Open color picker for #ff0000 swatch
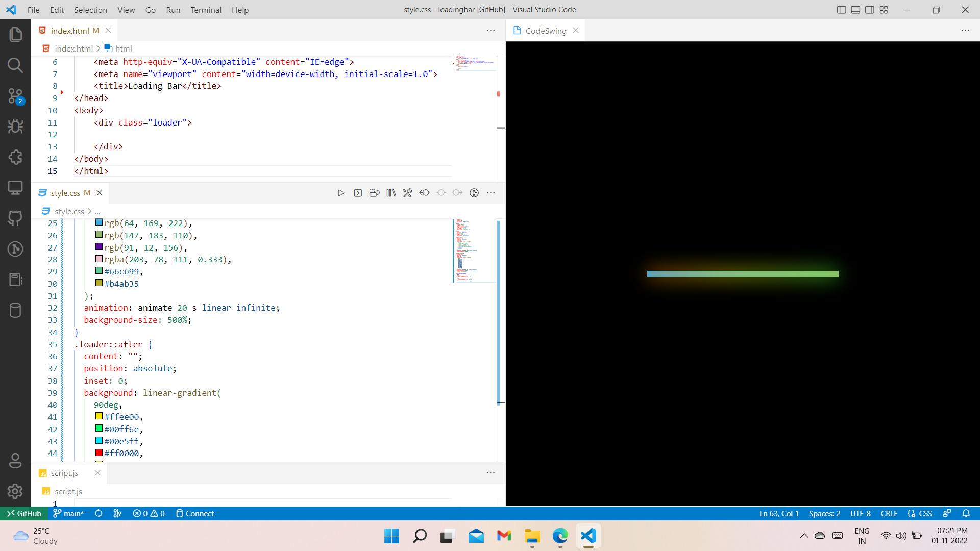980x551 pixels. pyautogui.click(x=99, y=453)
